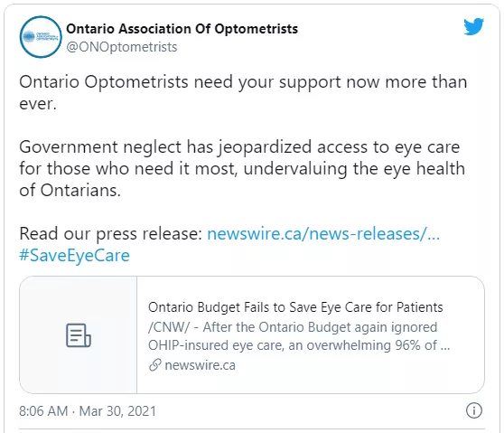Open the newswire.ca/news-releases link

point(323,233)
